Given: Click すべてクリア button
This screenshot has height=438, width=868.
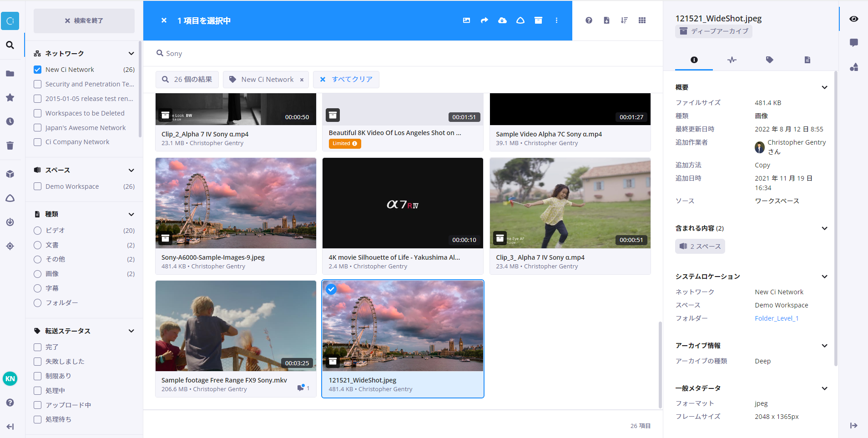Looking at the screenshot, I should 346,80.
